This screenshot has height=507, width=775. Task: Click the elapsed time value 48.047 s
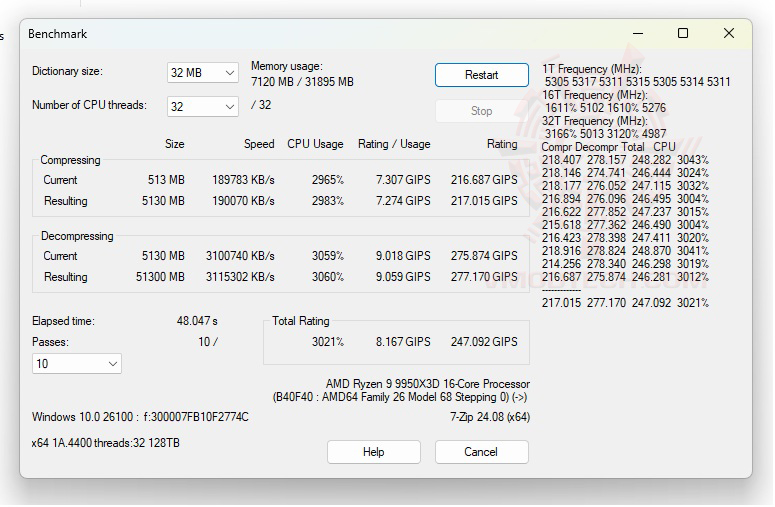[197, 321]
